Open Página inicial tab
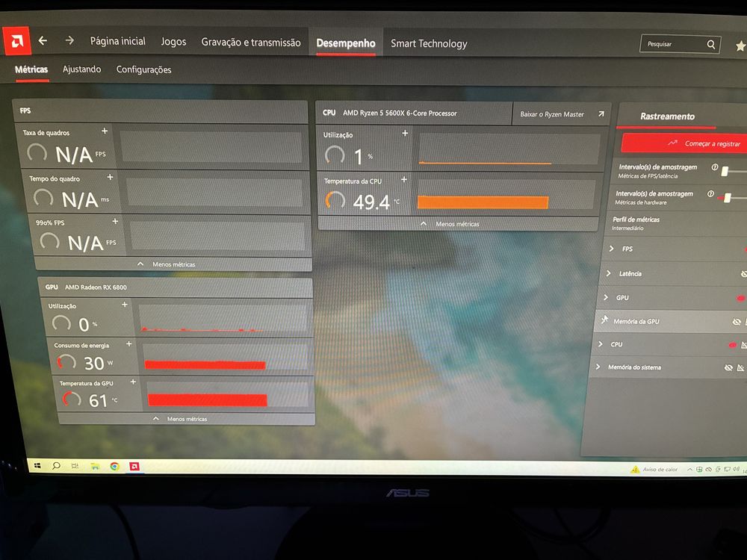Image resolution: width=747 pixels, height=560 pixels. point(118,41)
